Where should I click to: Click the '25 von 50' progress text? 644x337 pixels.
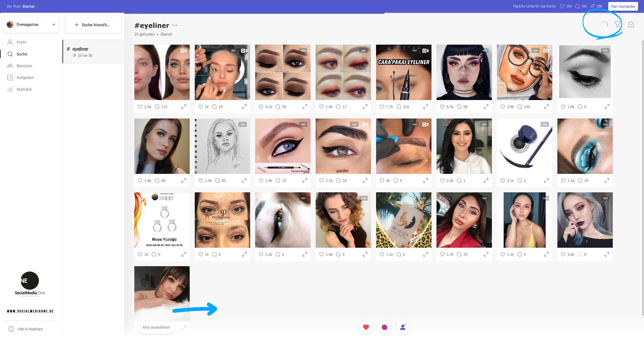[x=85, y=55]
